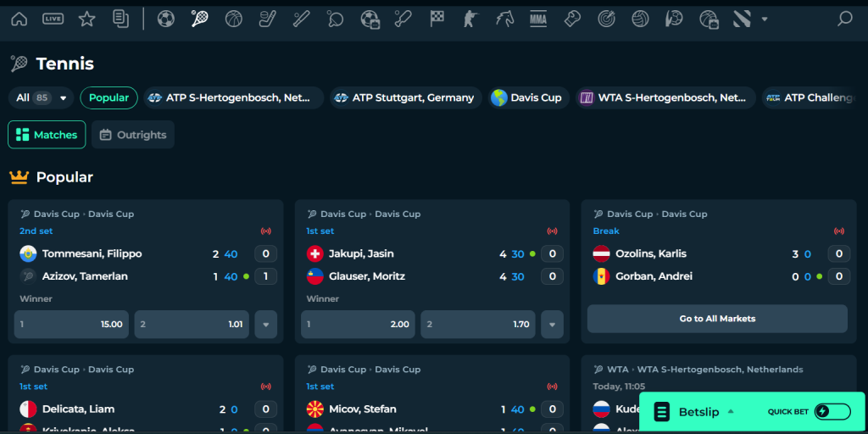Click the Go to All Markets button

(x=717, y=319)
